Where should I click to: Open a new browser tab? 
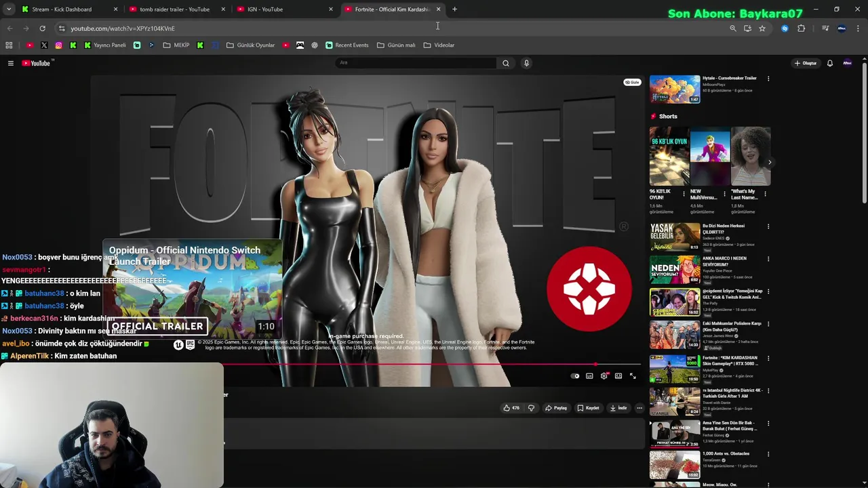tap(454, 9)
